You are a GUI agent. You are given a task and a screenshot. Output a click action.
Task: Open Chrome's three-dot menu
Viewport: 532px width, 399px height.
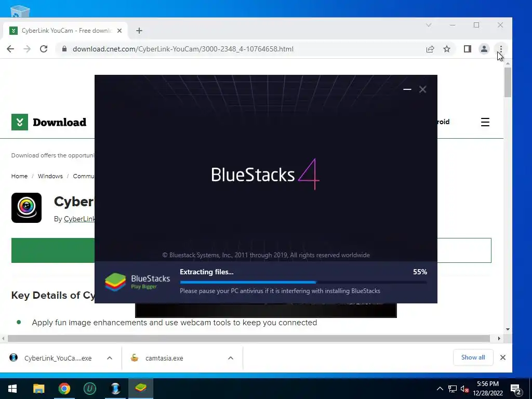click(501, 49)
